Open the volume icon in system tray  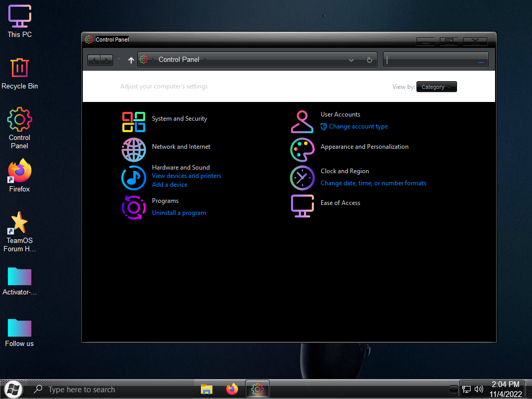pos(479,389)
